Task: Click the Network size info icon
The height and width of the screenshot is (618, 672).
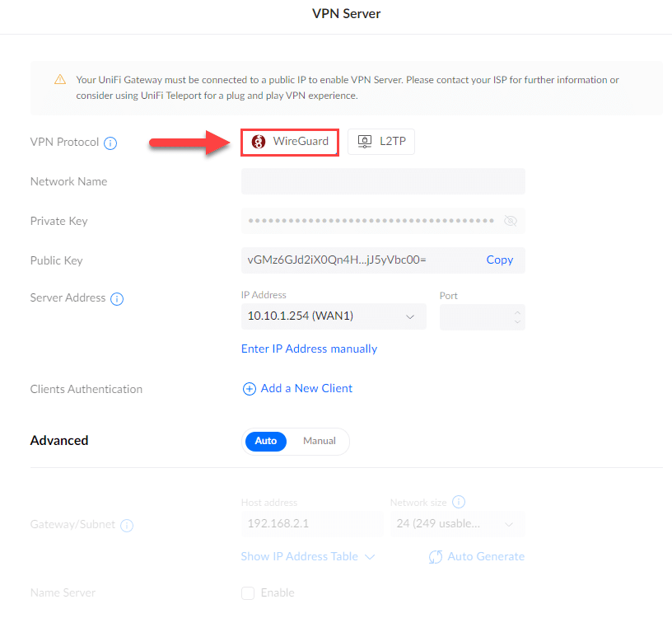Action: 460,502
